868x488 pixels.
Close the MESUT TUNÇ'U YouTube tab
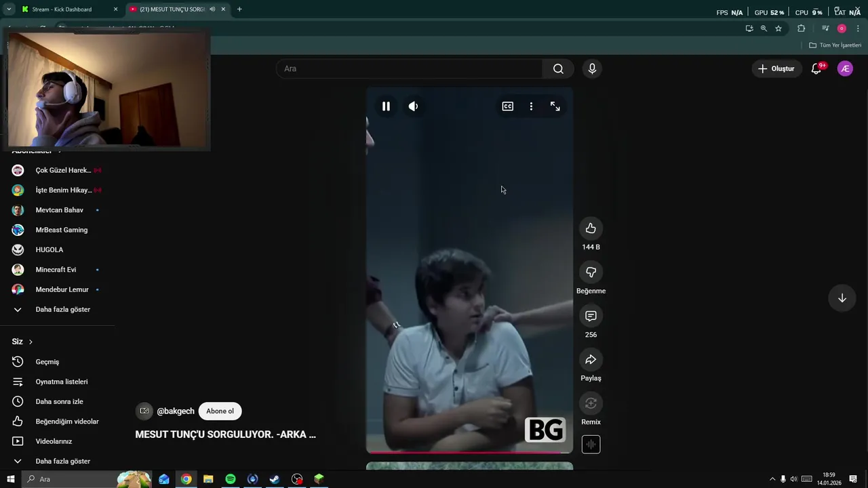(x=223, y=9)
